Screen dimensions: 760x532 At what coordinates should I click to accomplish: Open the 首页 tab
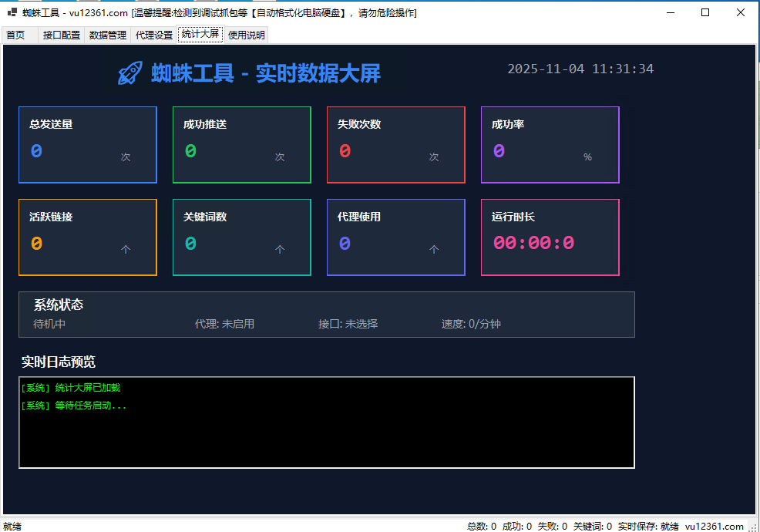[16, 35]
